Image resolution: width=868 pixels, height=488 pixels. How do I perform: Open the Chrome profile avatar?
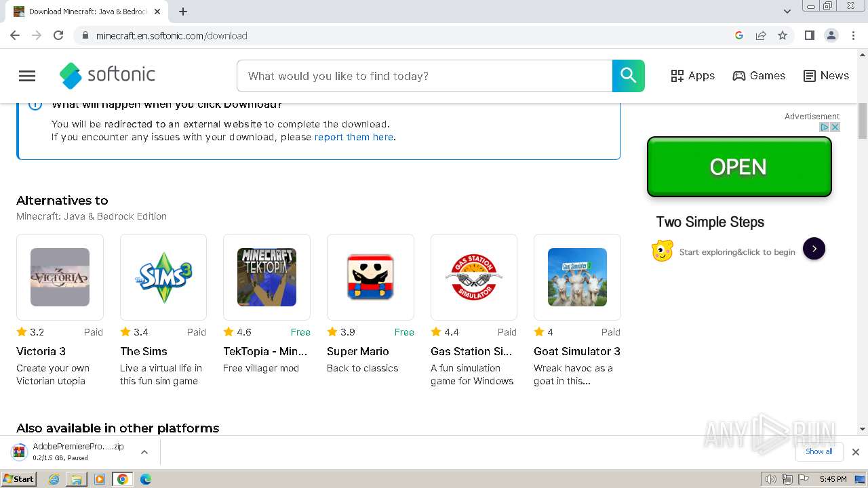pos(831,35)
